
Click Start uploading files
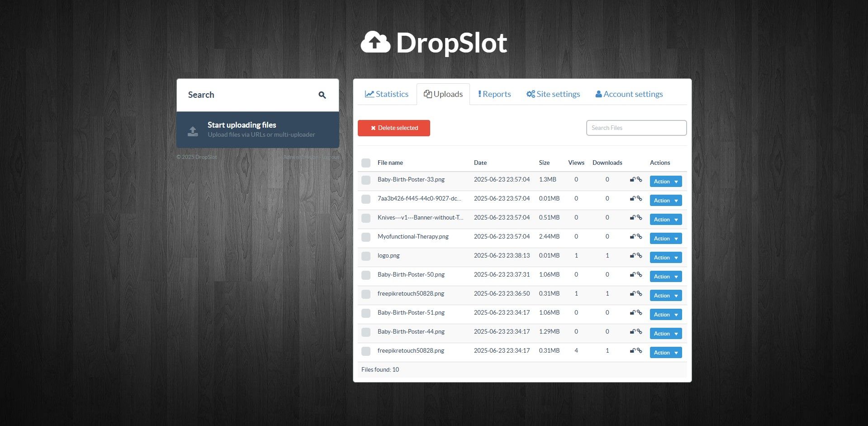(x=258, y=129)
